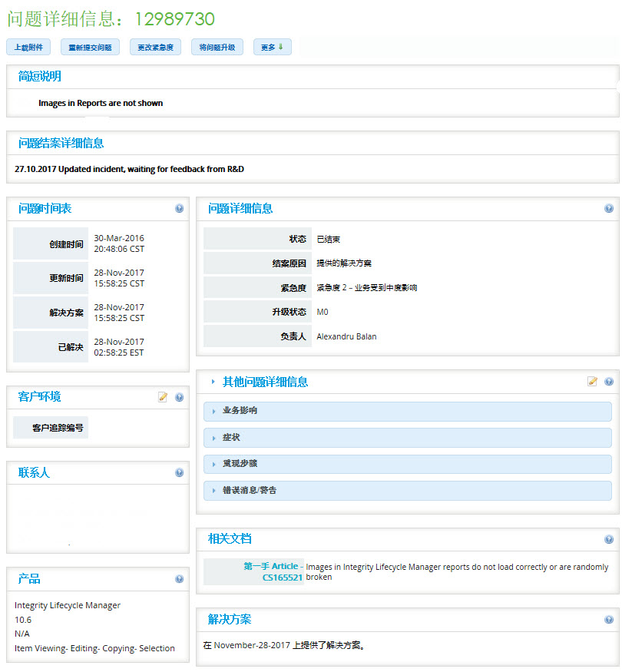
Task: Click the 将问题升级 button
Action: click(x=217, y=48)
